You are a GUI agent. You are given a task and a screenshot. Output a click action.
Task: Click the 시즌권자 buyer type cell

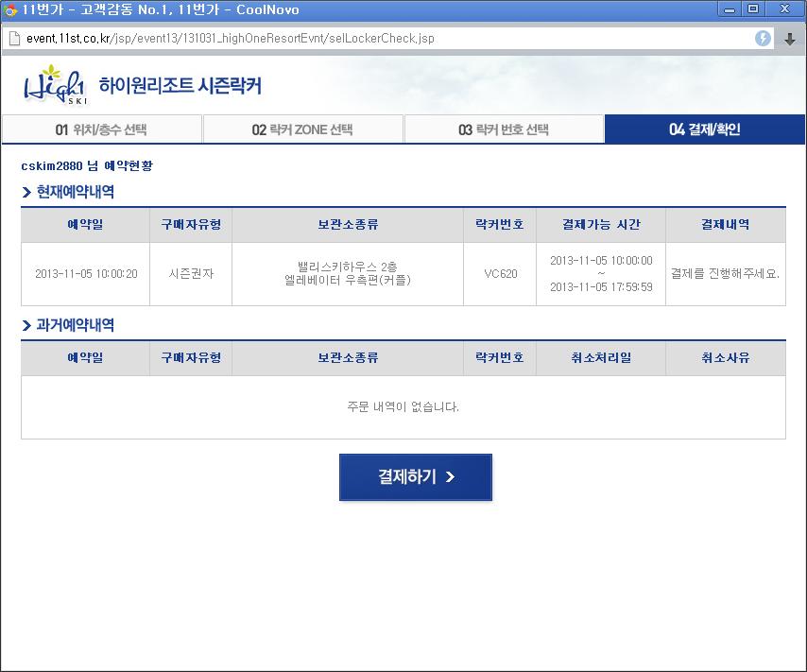[x=191, y=274]
